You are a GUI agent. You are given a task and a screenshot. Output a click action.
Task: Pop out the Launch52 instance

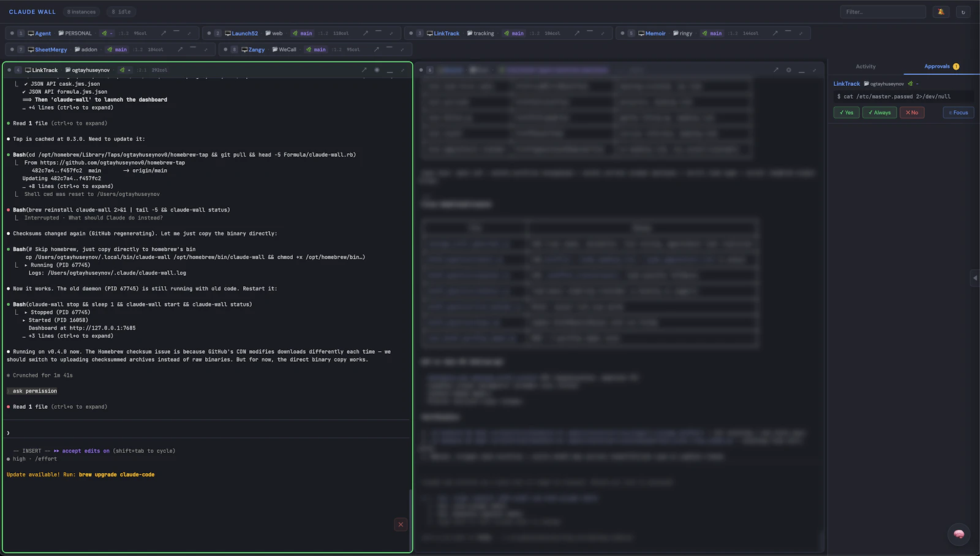[x=366, y=33]
